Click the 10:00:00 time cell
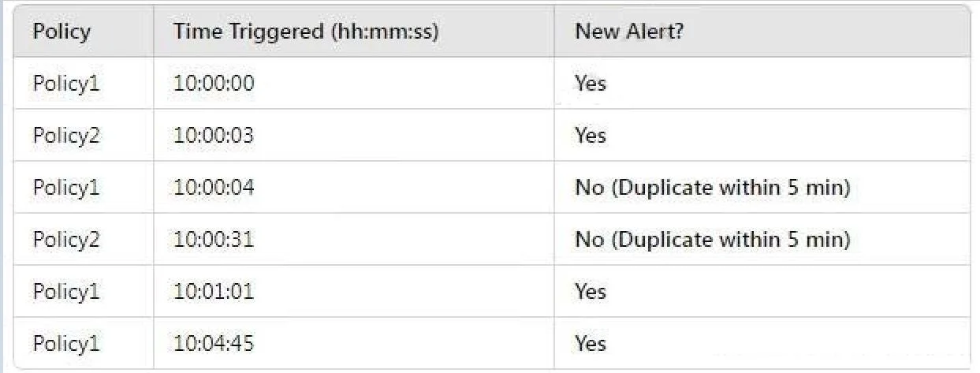 pyautogui.click(x=214, y=83)
